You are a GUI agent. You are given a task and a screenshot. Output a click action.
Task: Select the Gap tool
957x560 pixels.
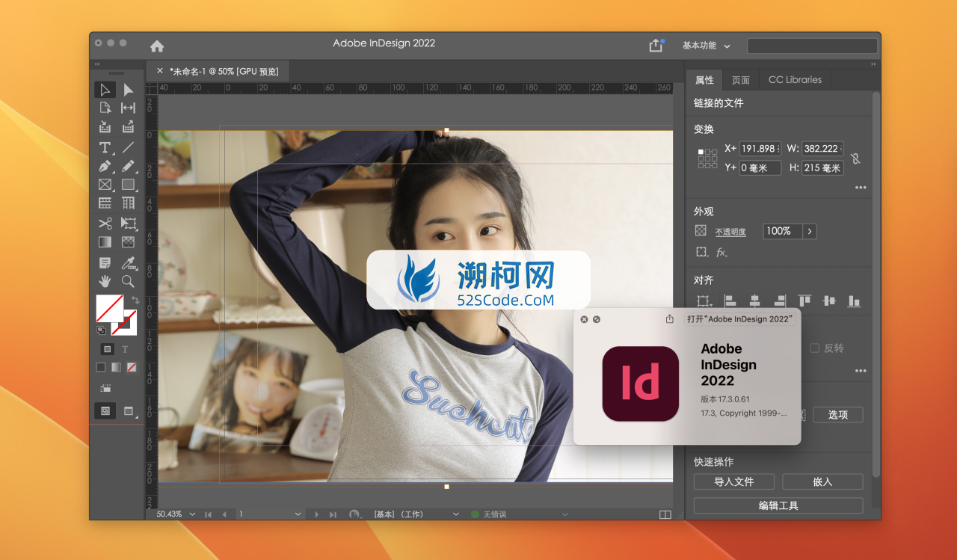point(128,108)
